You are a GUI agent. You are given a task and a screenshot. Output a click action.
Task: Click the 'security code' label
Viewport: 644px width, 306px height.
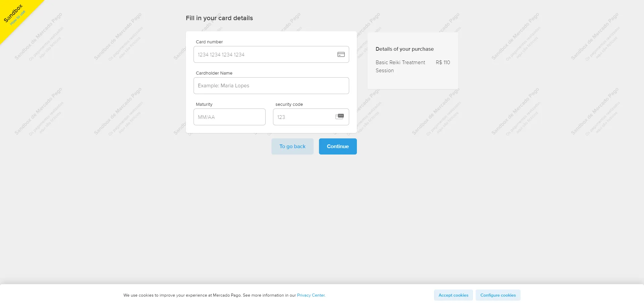pos(289,104)
